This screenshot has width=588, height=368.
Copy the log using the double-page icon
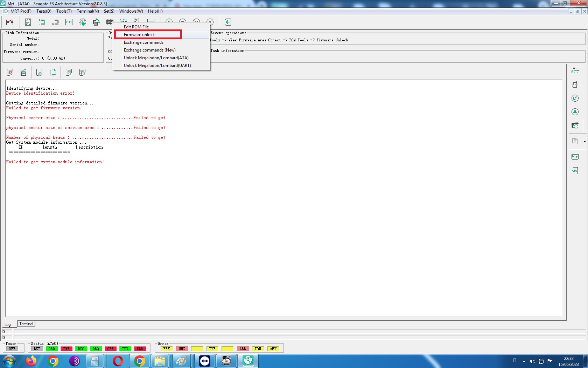click(x=53, y=72)
